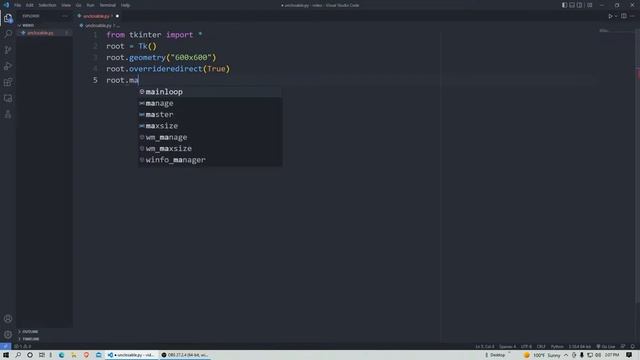Viewport: 640px width, 360px height.
Task: Show hidden system tray icons chevron
Action: (x=566, y=355)
